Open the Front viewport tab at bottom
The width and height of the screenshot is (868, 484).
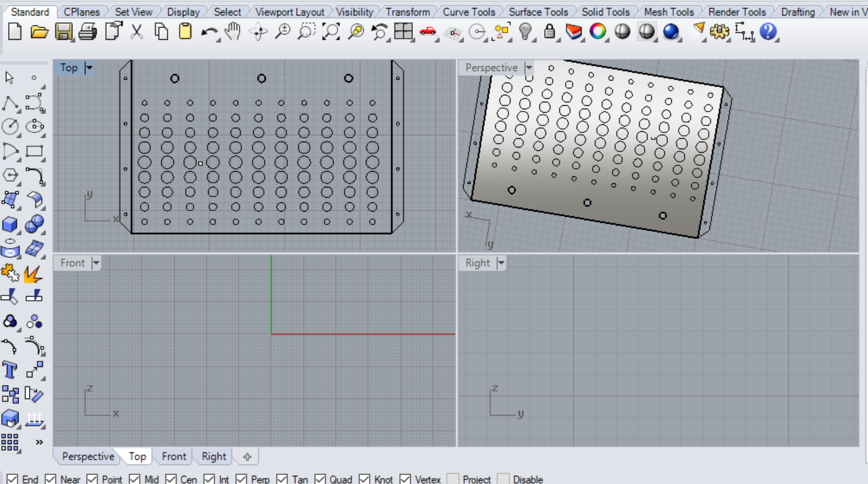[173, 456]
